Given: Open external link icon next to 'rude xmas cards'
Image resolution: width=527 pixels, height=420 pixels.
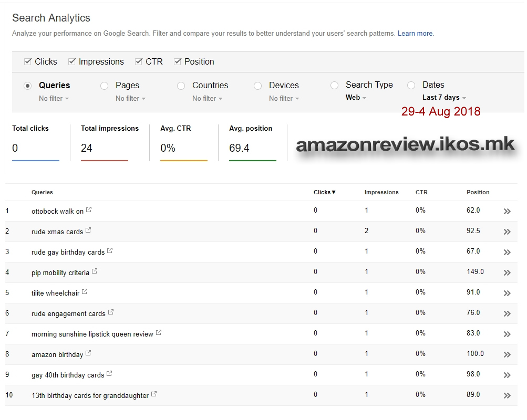Looking at the screenshot, I should pyautogui.click(x=88, y=230).
